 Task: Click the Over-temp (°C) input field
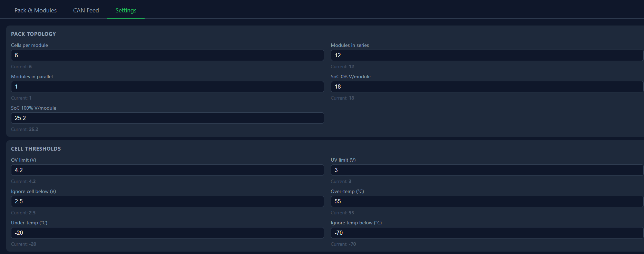(x=487, y=202)
